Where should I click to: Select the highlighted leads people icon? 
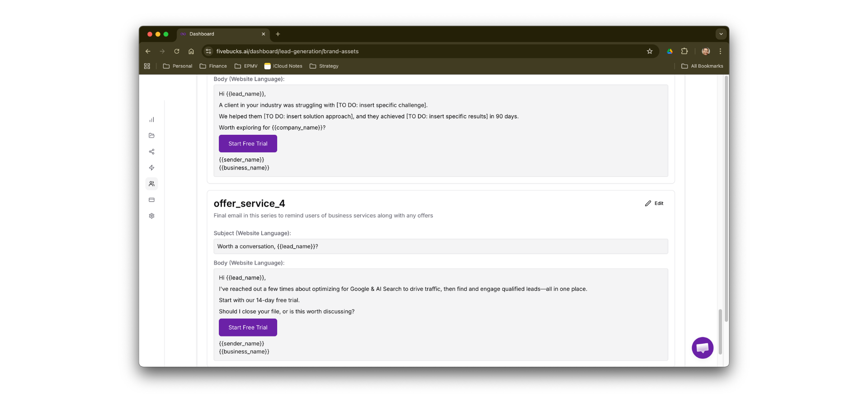(x=151, y=184)
